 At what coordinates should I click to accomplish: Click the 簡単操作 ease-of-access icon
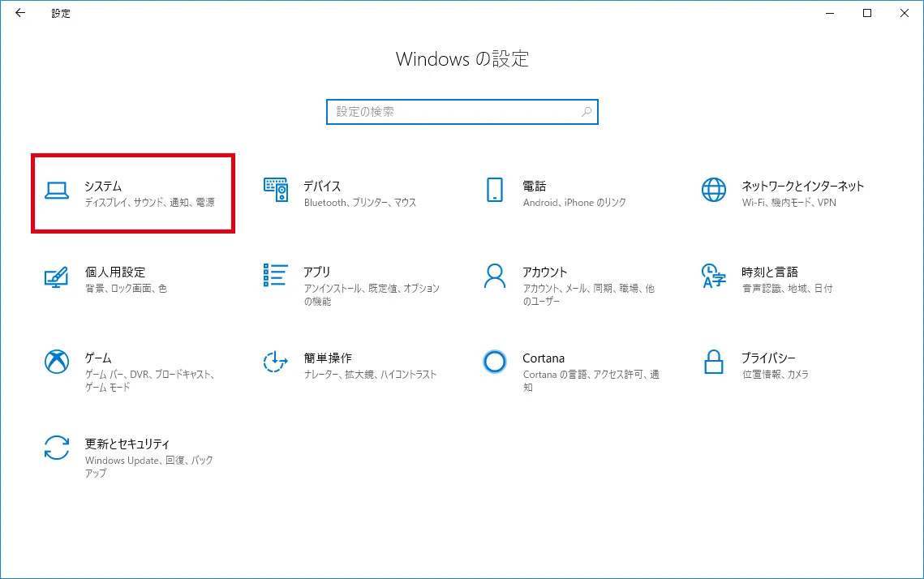click(275, 362)
